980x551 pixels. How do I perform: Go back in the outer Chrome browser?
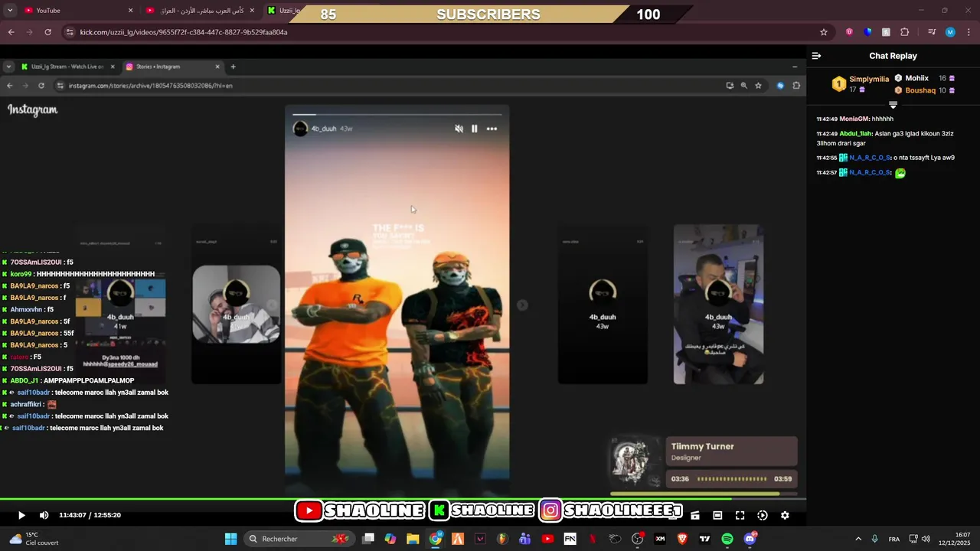(x=11, y=32)
